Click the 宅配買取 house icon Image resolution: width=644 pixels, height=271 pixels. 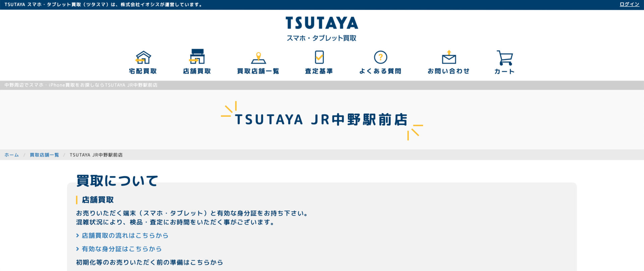[143, 57]
